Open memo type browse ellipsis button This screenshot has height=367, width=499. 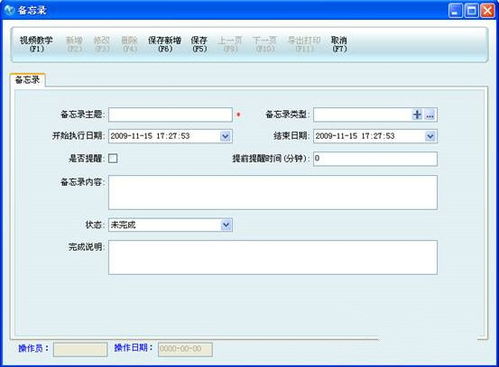coord(430,115)
